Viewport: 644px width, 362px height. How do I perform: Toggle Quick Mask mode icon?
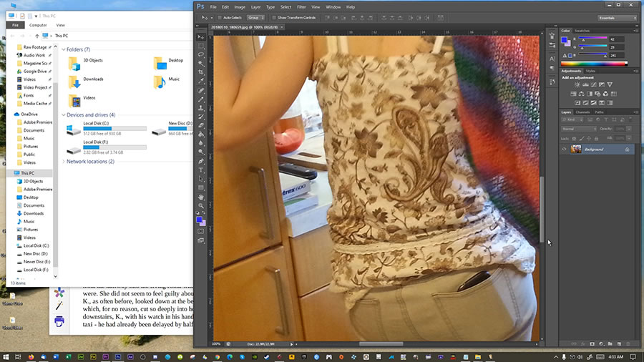201,232
